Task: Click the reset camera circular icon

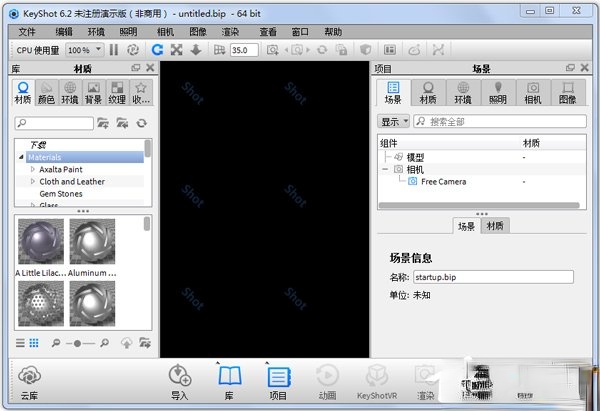Action: [x=322, y=50]
